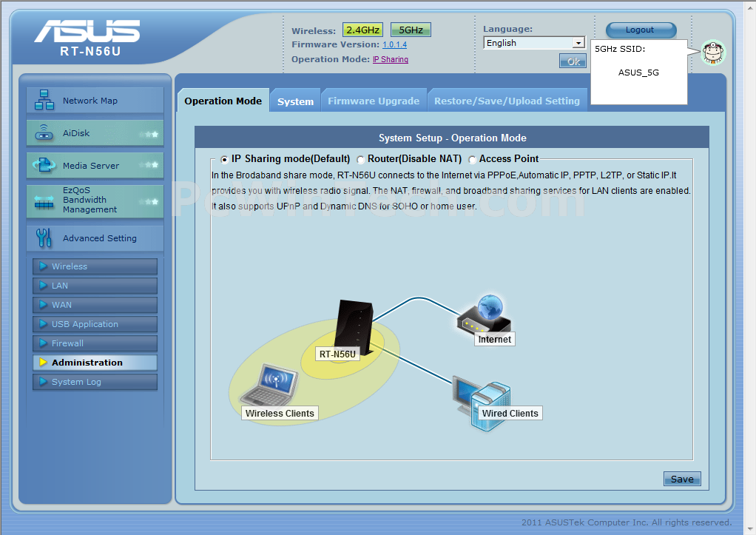
Task: Click the Wired Clients label
Action: (x=510, y=413)
